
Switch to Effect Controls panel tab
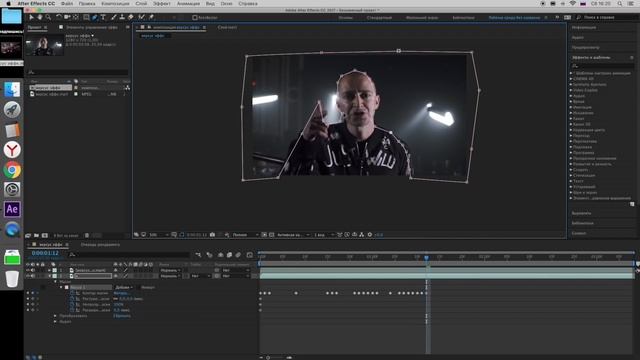coord(91,27)
